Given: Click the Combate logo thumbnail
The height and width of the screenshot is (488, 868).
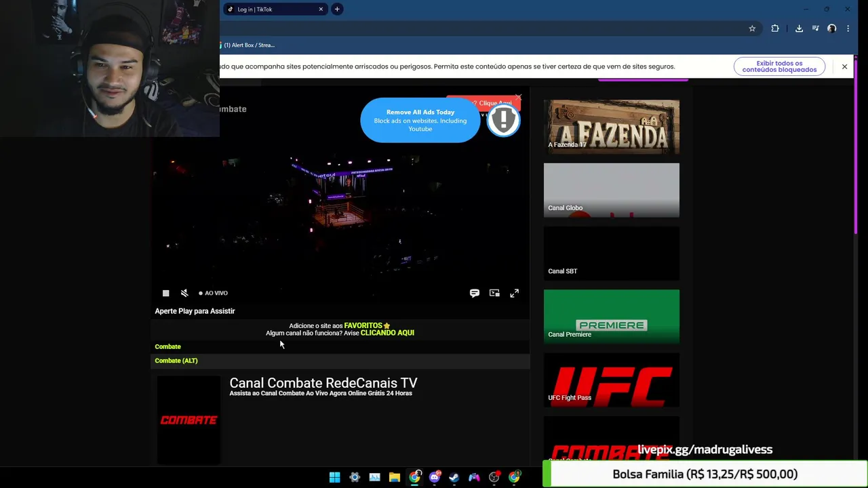Looking at the screenshot, I should [189, 420].
